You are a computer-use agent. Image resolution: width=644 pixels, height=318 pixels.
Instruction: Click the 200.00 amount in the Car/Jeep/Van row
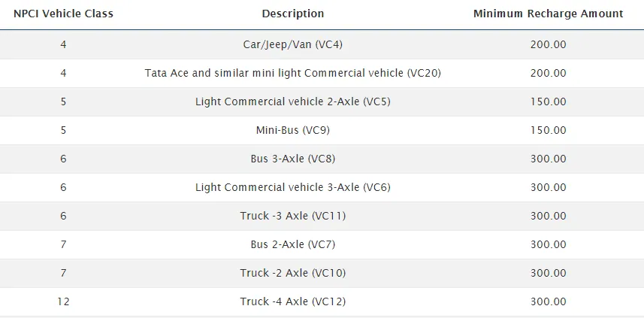548,44
